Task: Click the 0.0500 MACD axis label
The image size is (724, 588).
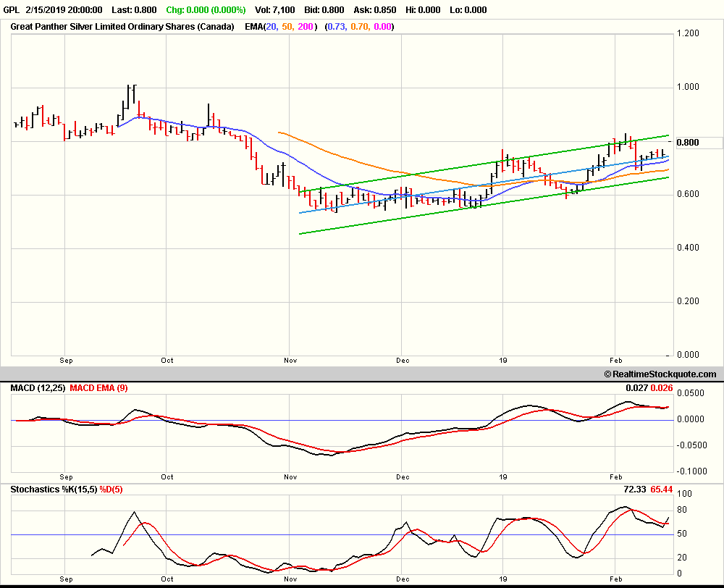Action: (691, 393)
